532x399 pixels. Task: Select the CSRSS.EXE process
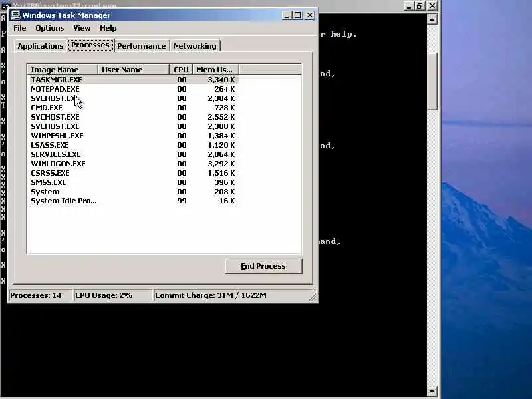tap(133, 173)
